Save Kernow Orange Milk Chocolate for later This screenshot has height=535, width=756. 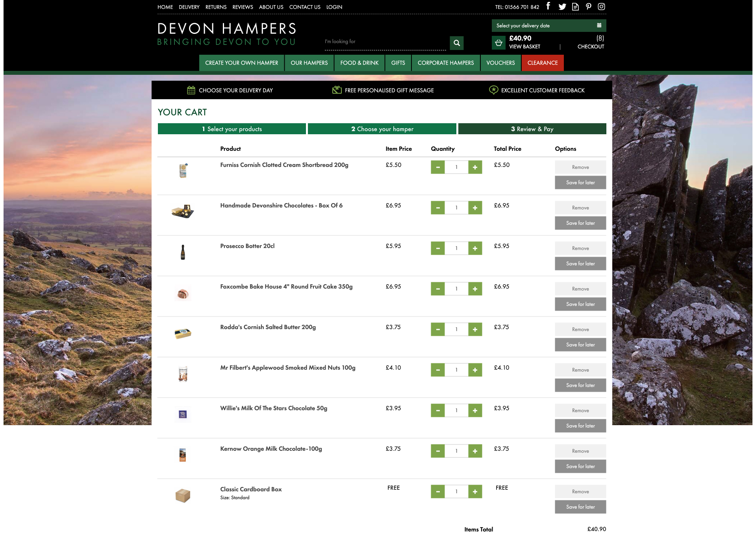pyautogui.click(x=580, y=467)
